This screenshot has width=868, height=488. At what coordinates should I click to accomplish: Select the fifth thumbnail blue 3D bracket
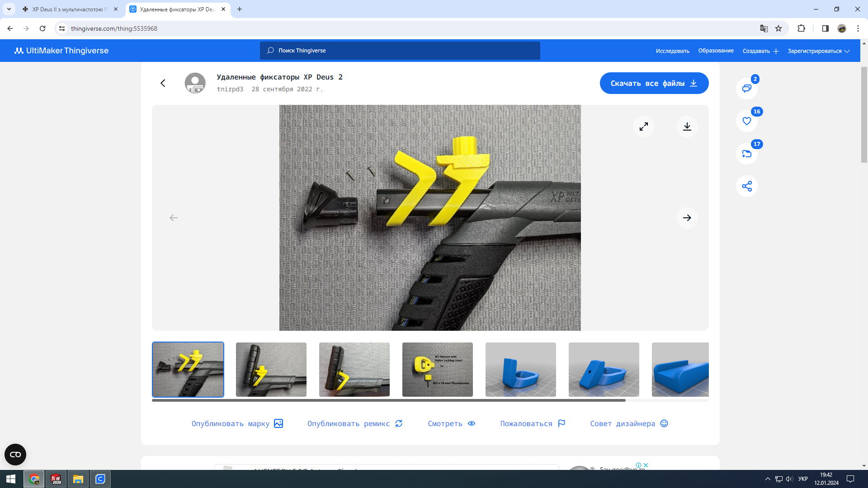[521, 370]
